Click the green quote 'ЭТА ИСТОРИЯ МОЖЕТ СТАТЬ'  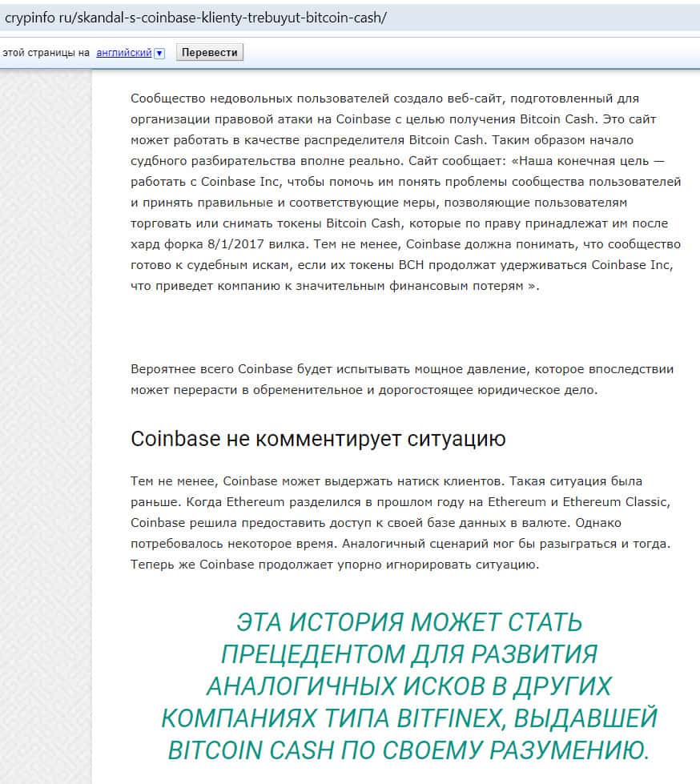point(409,686)
